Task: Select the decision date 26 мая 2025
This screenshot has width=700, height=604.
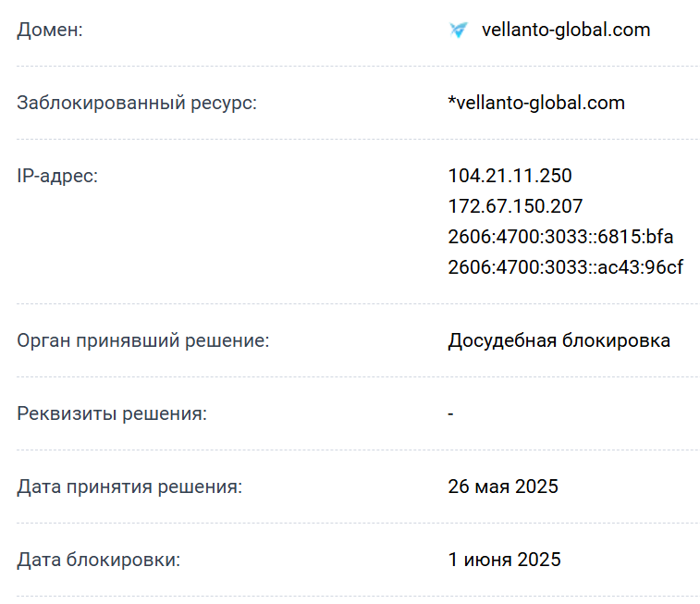Action: [503, 487]
